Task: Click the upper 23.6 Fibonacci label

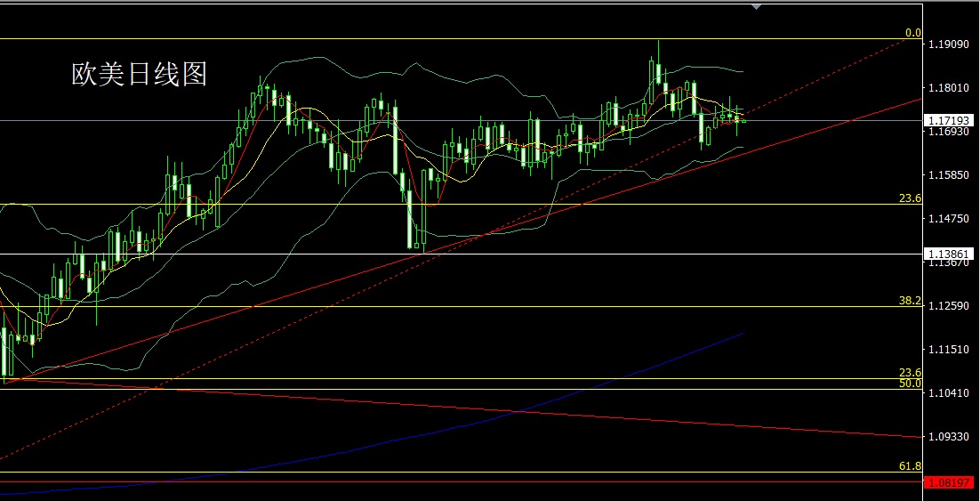Action: (910, 198)
